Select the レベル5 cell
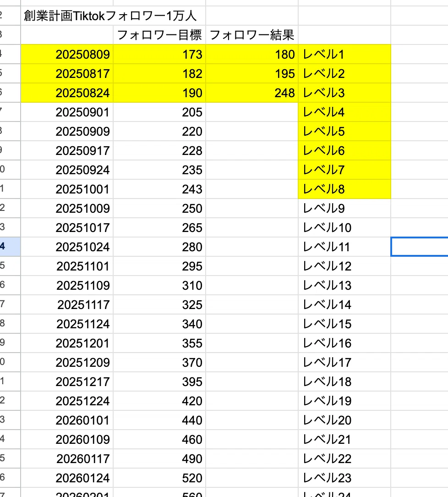Image resolution: width=448 pixels, height=497 pixels. pos(344,131)
